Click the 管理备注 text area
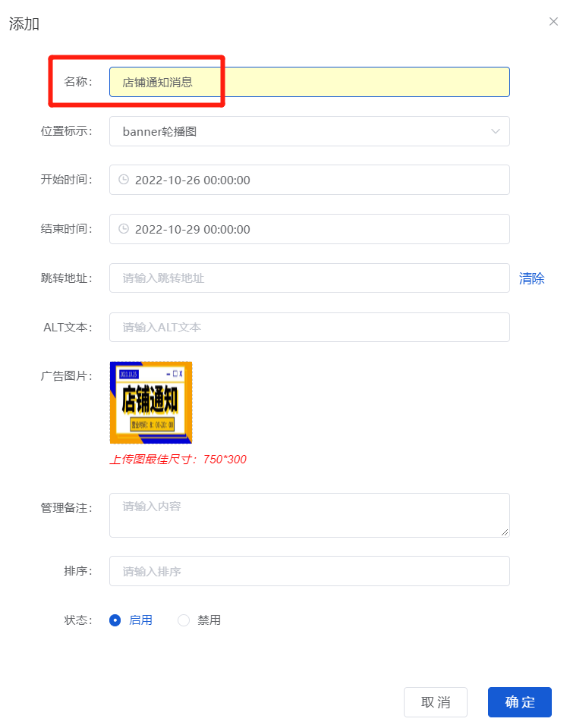 (x=310, y=516)
